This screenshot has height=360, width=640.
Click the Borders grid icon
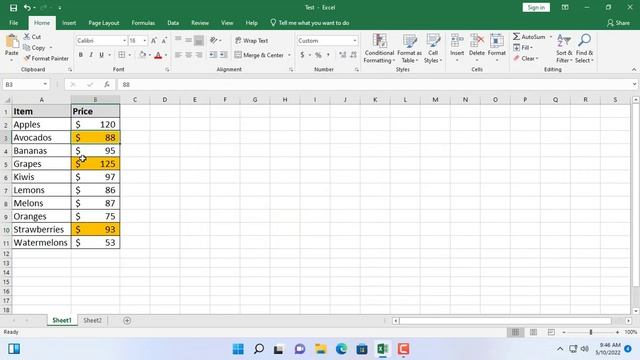point(122,55)
